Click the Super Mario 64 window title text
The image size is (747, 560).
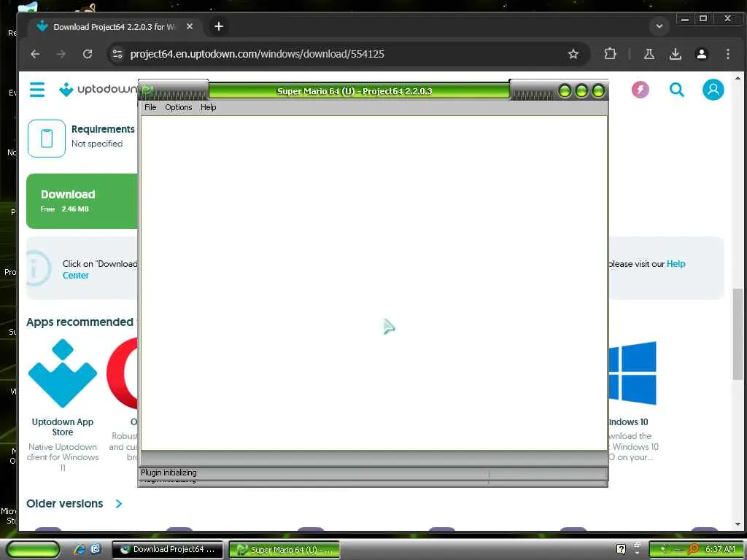355,91
